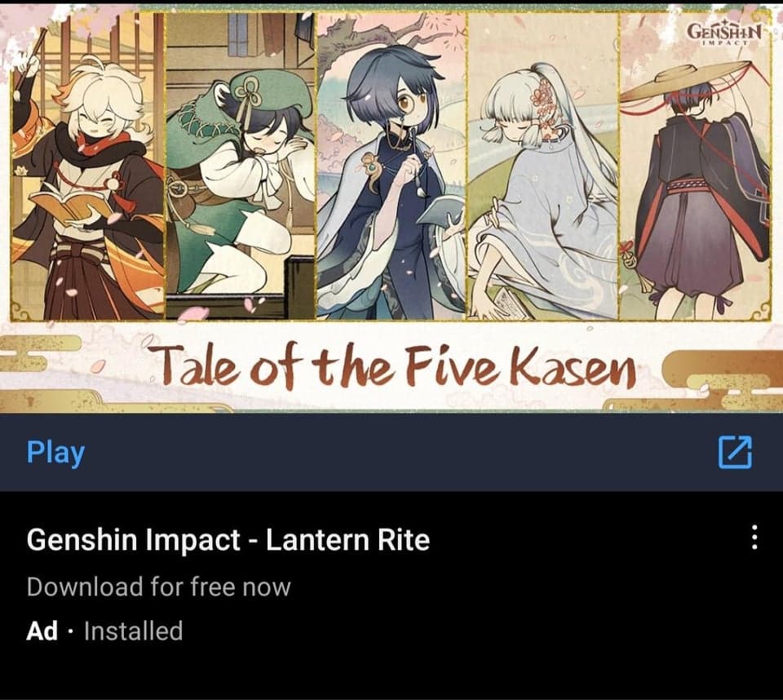783x700 pixels.
Task: Tap the Play button
Action: coord(55,453)
